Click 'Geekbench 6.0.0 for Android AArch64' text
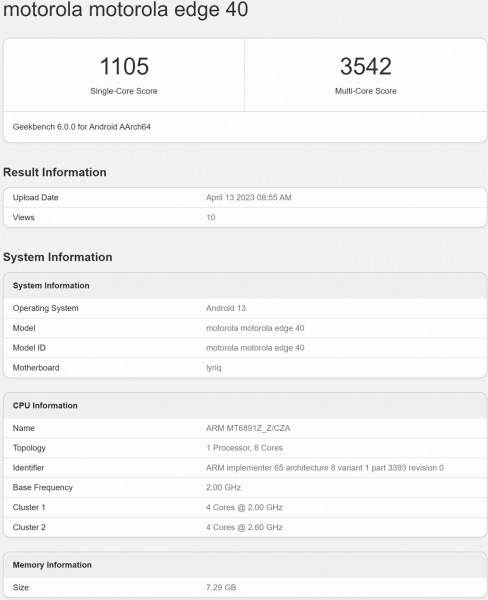 (x=82, y=127)
